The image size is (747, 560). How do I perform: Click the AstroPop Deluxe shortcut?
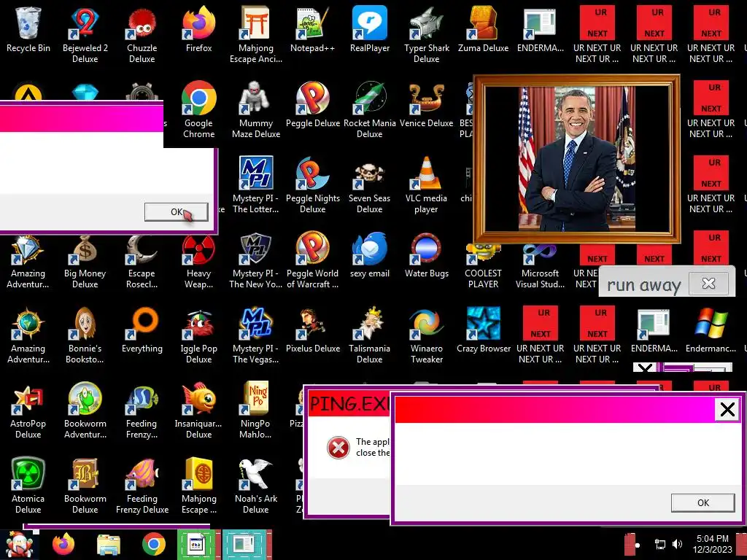(x=28, y=411)
